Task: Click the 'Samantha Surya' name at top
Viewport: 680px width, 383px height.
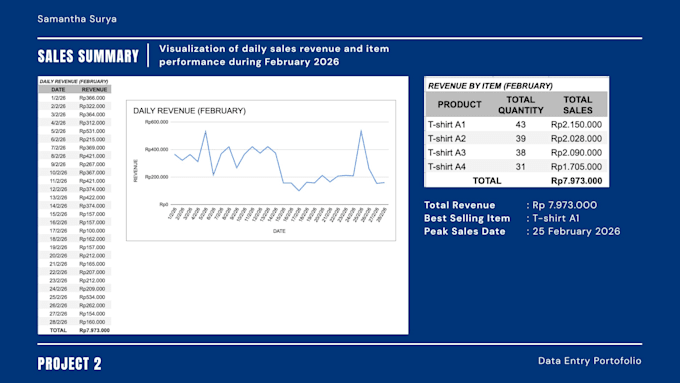Action: point(77,19)
